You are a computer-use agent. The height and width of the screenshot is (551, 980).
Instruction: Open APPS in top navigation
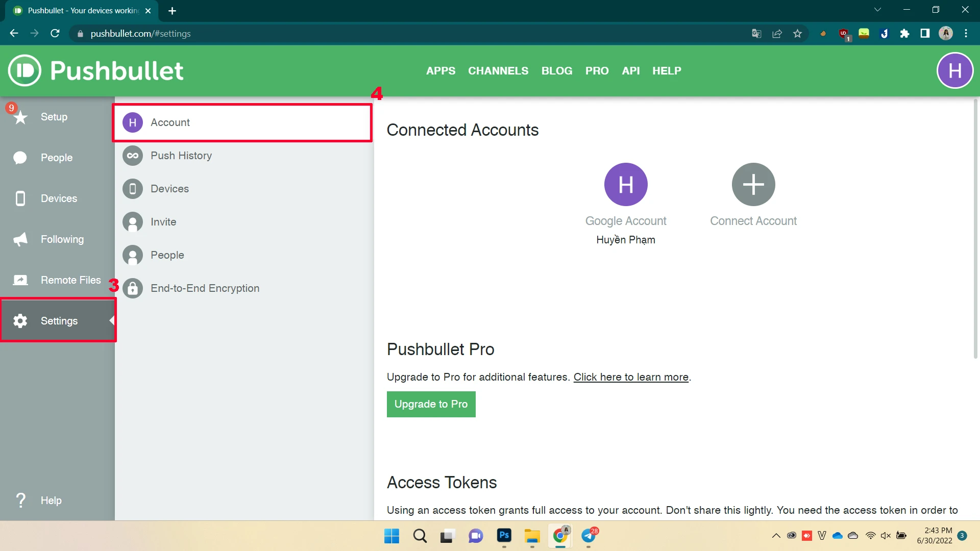(440, 71)
